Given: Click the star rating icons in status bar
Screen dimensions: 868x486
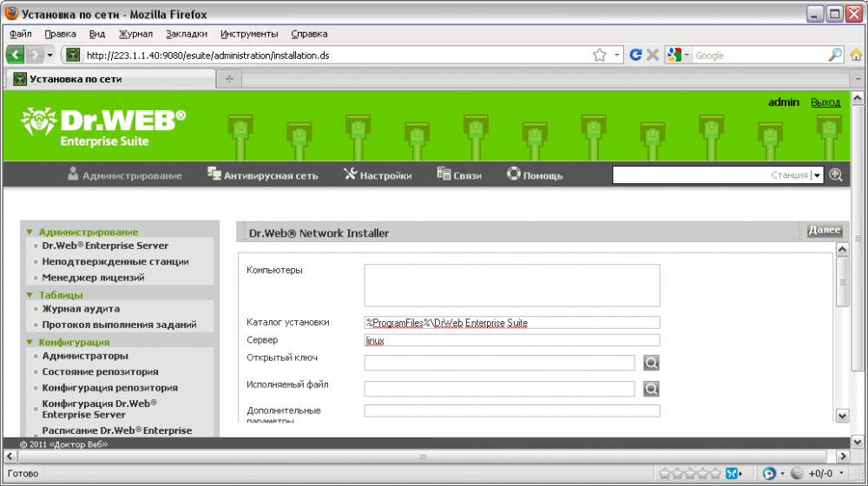Looking at the screenshot, I should coord(690,473).
